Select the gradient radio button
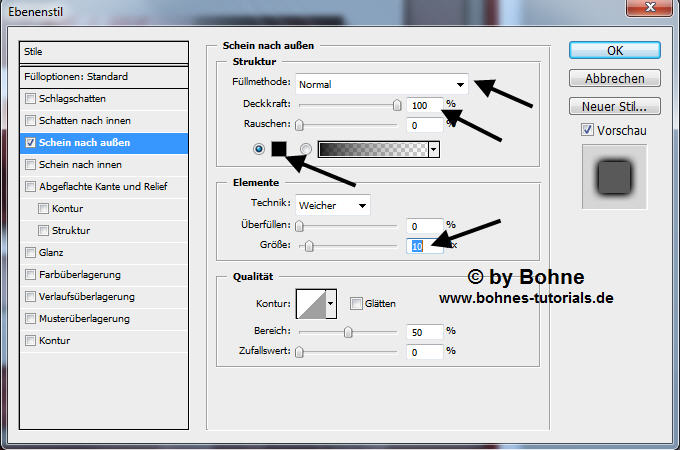680x450 pixels. (305, 149)
